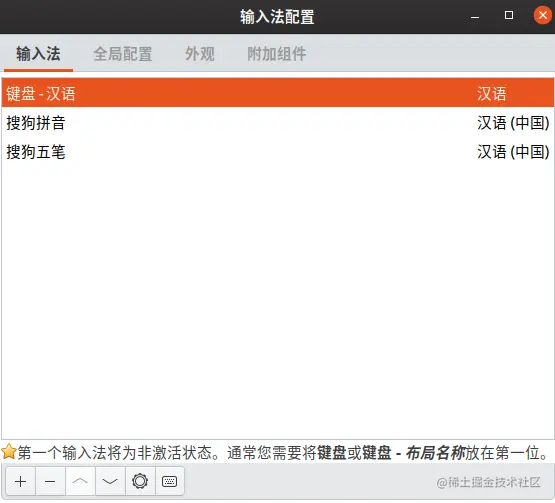Click 汉语 (中国) beside 搜狗五笔
The height and width of the screenshot is (503, 555).
click(x=513, y=152)
